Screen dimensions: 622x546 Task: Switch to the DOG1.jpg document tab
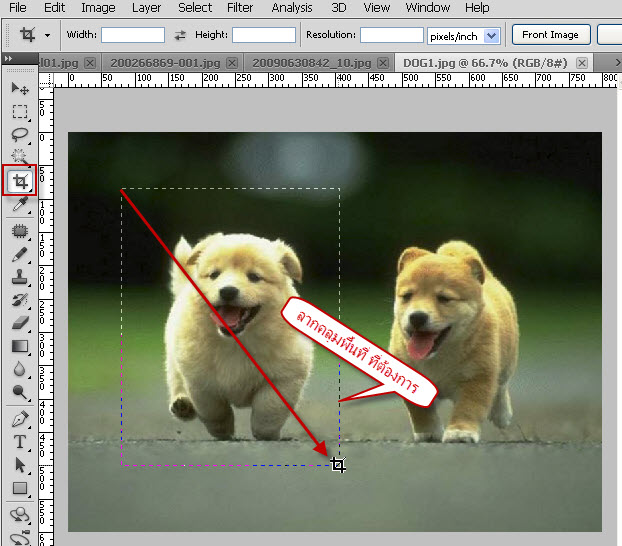tap(485, 63)
